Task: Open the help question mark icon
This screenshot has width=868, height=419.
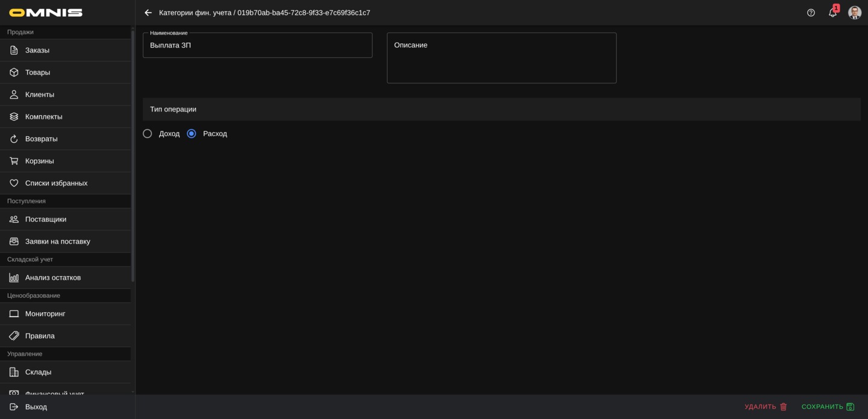Action: [811, 13]
